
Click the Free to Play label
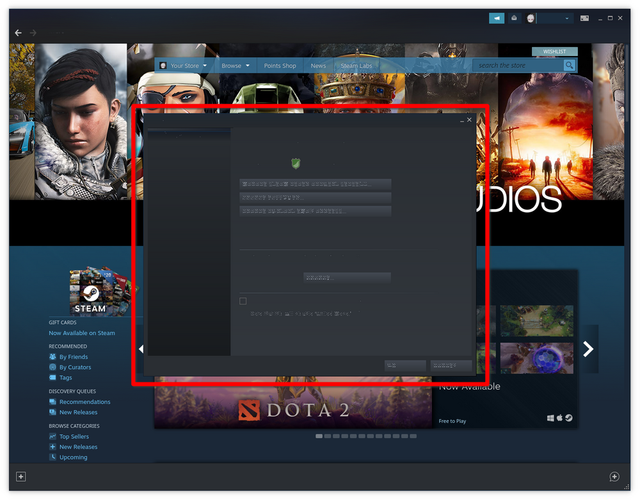pyautogui.click(x=452, y=421)
